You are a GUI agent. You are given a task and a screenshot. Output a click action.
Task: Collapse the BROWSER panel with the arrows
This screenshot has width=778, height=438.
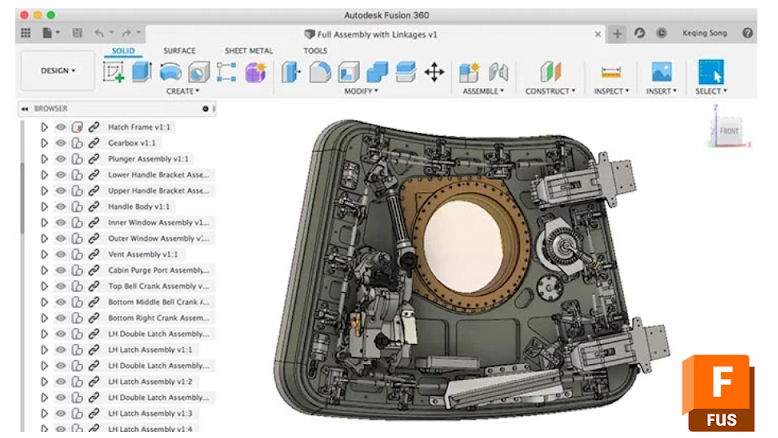click(25, 108)
